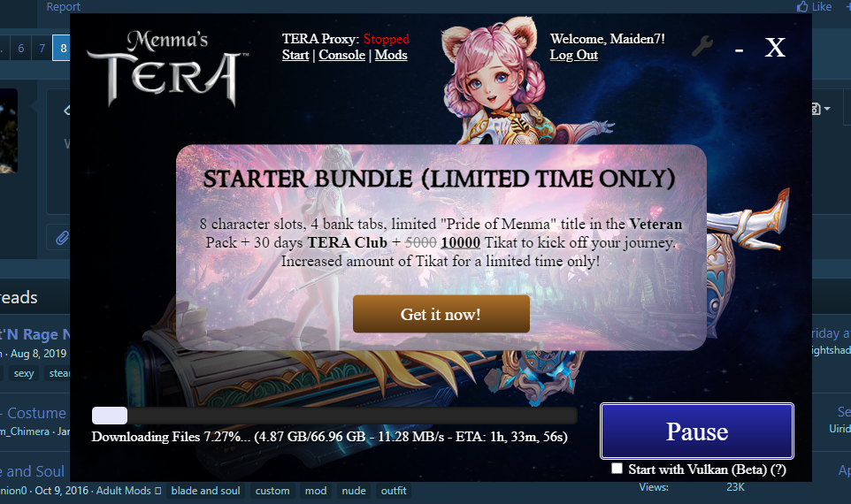Viewport: 851px width, 504px height.
Task: Click Get it now! button
Action: tap(441, 314)
